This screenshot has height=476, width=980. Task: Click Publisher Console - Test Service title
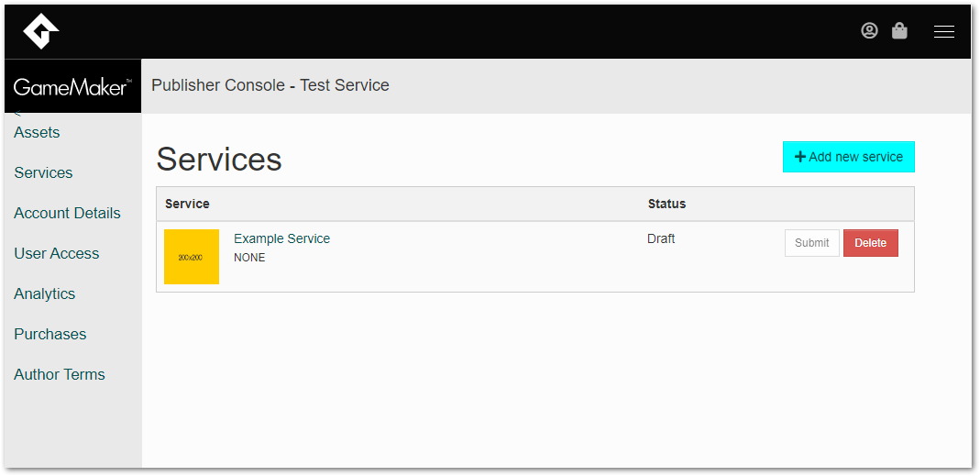pos(270,85)
